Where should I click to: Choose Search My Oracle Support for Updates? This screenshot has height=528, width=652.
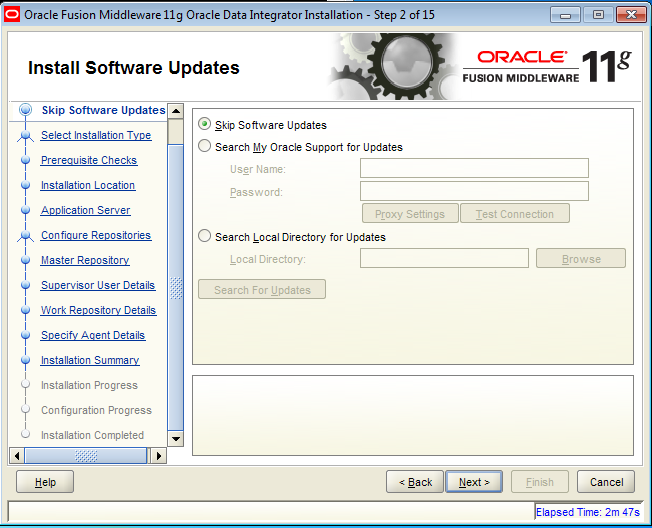[204, 146]
